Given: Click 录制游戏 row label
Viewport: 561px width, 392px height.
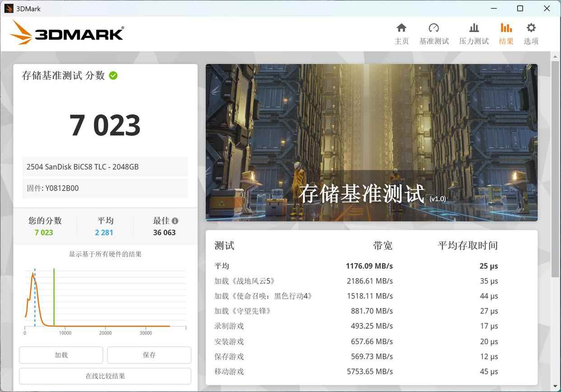Looking at the screenshot, I should point(229,326).
